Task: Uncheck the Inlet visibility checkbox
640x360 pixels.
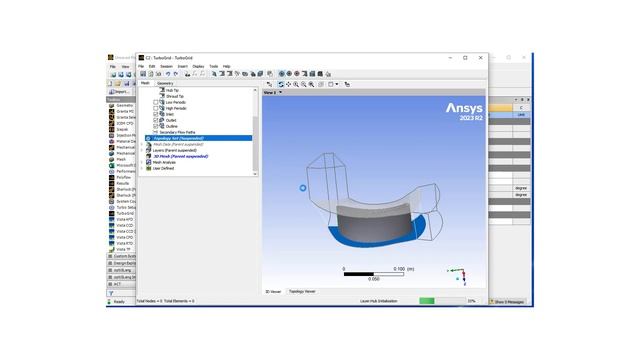Action: [156, 114]
